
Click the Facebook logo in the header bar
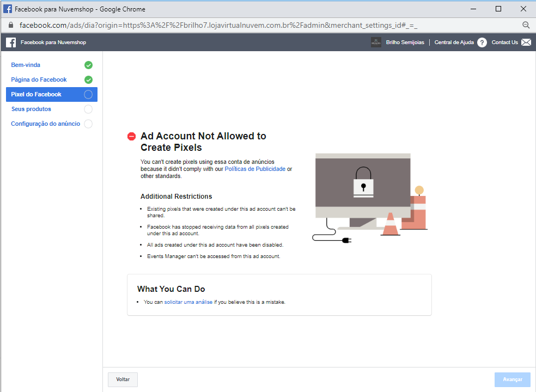click(x=11, y=42)
